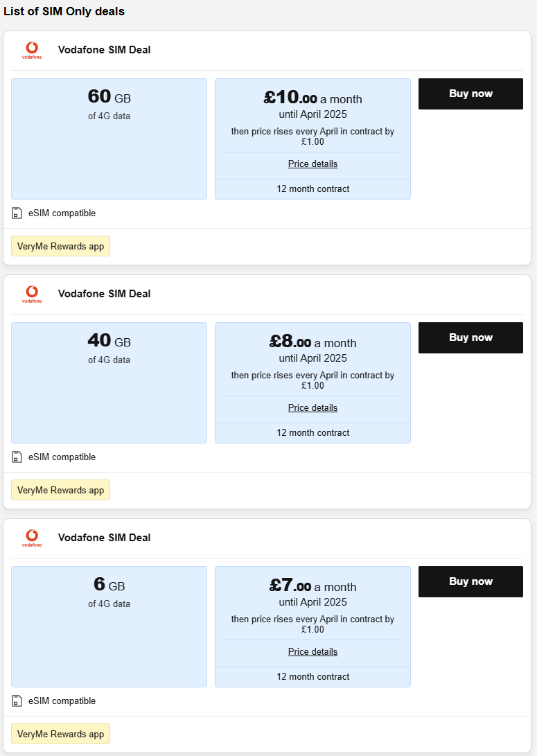Click VeryMe Rewards app tag on 6 GB deal

60,734
